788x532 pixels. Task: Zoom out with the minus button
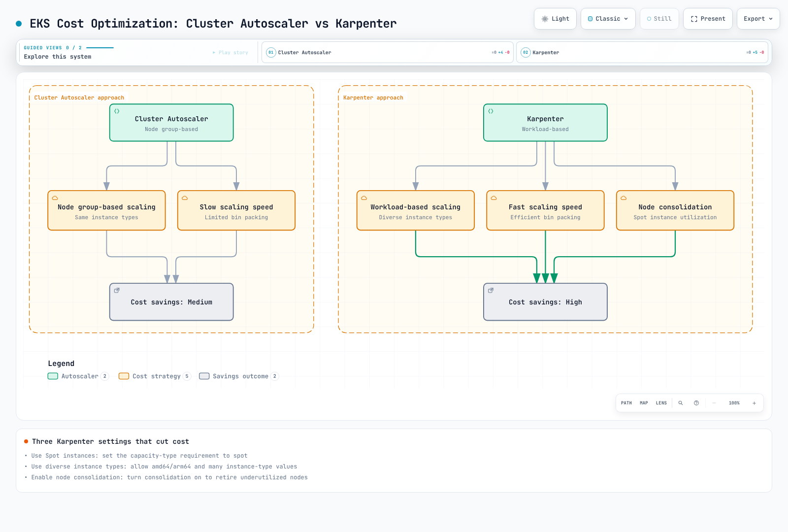tap(714, 403)
